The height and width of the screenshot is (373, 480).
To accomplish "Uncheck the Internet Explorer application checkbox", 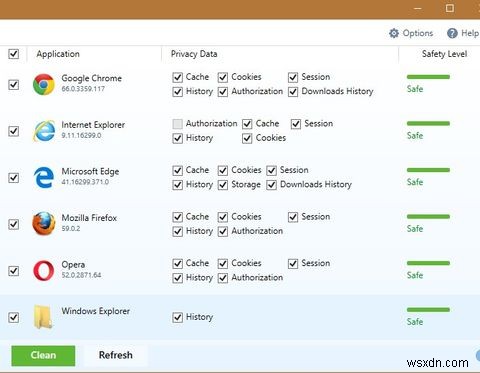I will (14, 131).
